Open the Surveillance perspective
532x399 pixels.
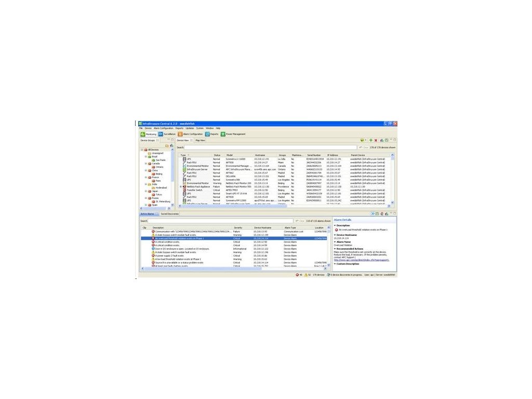[167, 134]
